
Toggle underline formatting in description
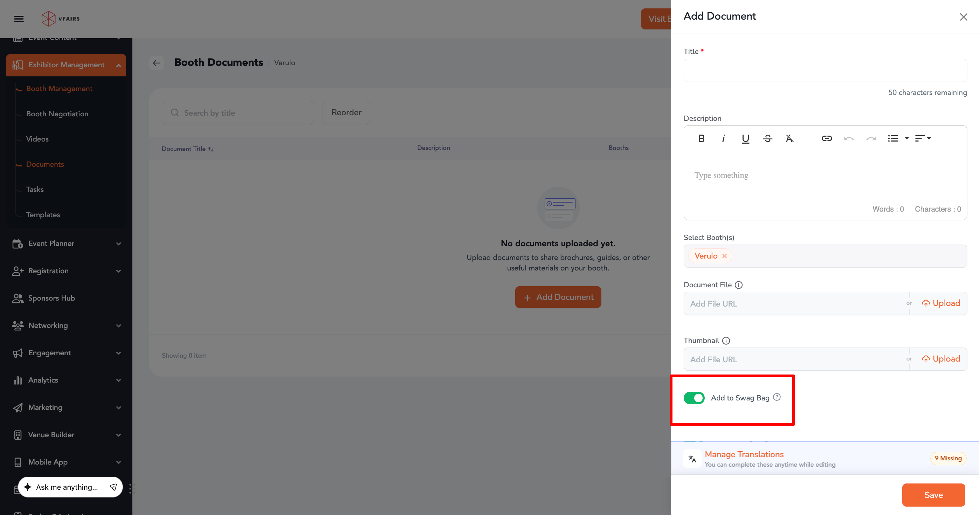click(745, 138)
